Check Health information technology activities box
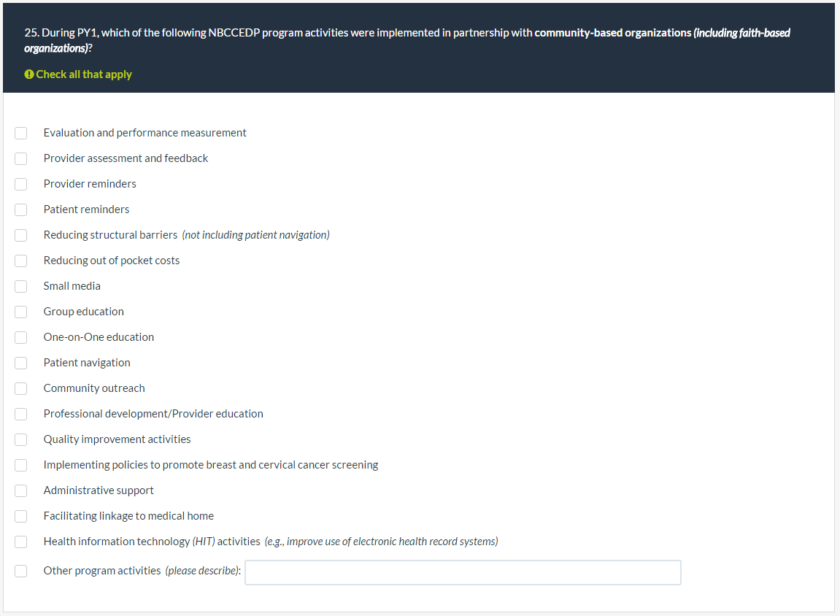Image resolution: width=840 pixels, height=616 pixels. (21, 542)
